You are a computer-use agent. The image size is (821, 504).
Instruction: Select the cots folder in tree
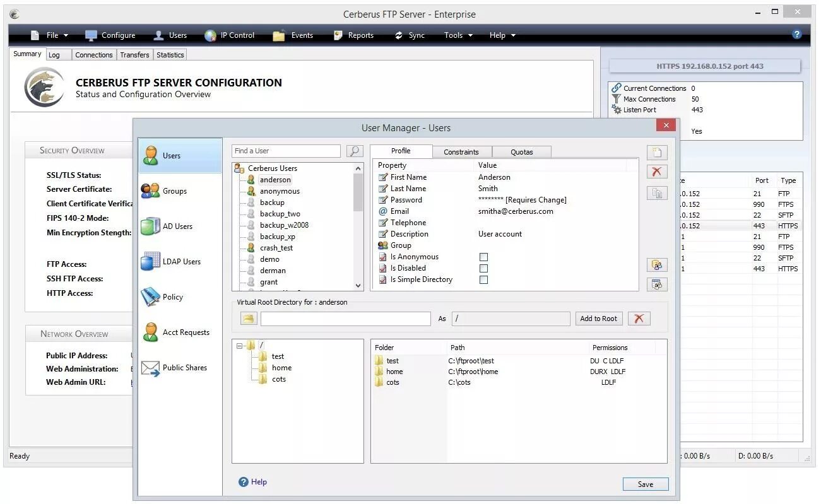click(x=279, y=379)
